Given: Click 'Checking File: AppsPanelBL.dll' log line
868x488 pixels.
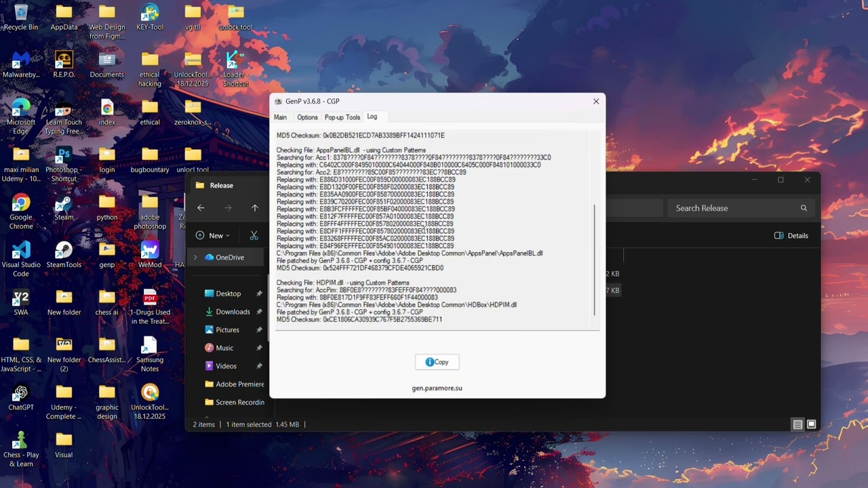Looking at the screenshot, I should pyautogui.click(x=351, y=150).
